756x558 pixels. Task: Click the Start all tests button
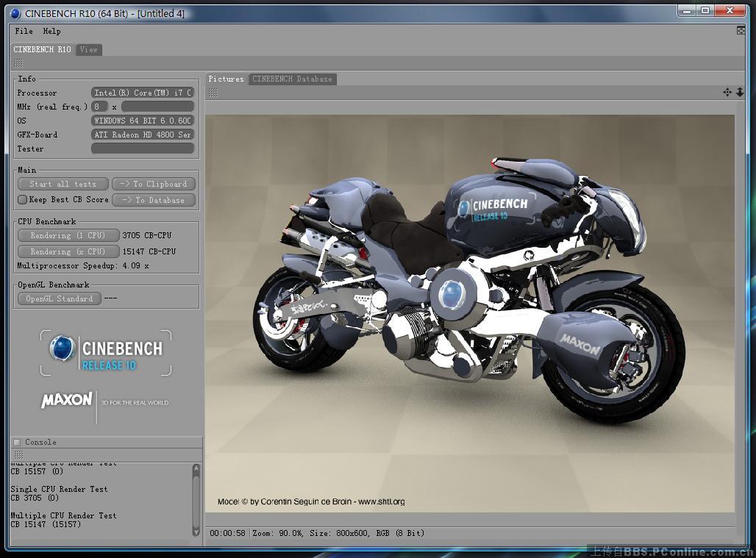tap(63, 184)
